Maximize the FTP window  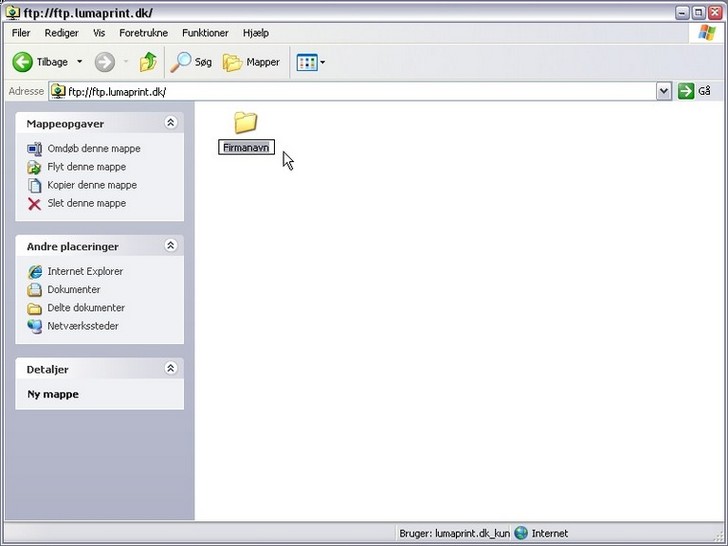[x=698, y=13]
